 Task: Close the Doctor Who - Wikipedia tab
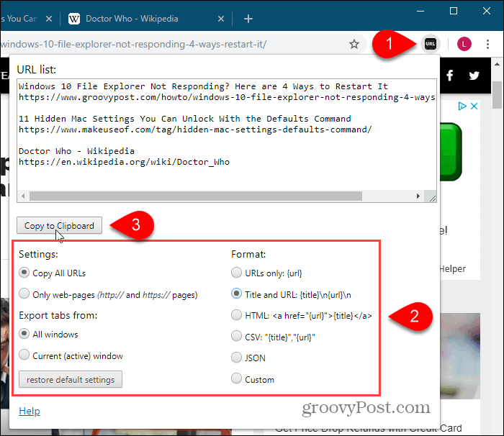tap(221, 19)
